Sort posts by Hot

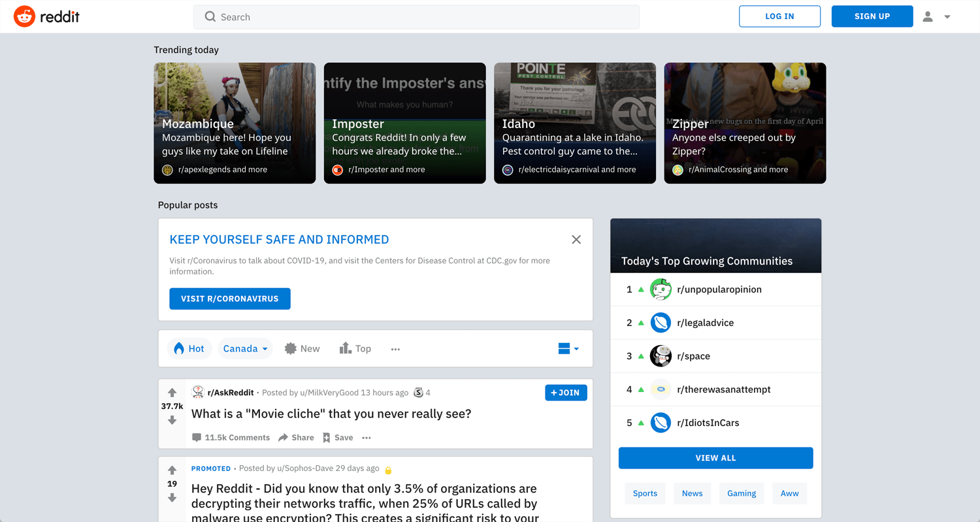189,349
